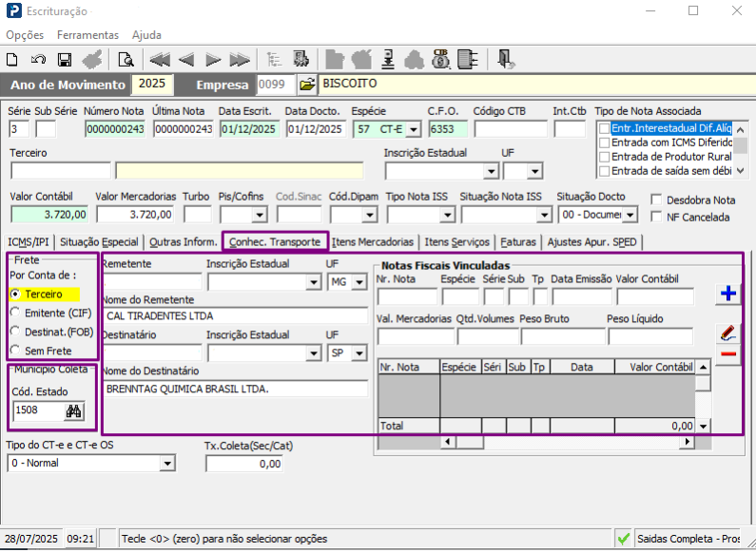Click the print preview magnifier icon
Screen dimensions: 756x552
(x=125, y=59)
